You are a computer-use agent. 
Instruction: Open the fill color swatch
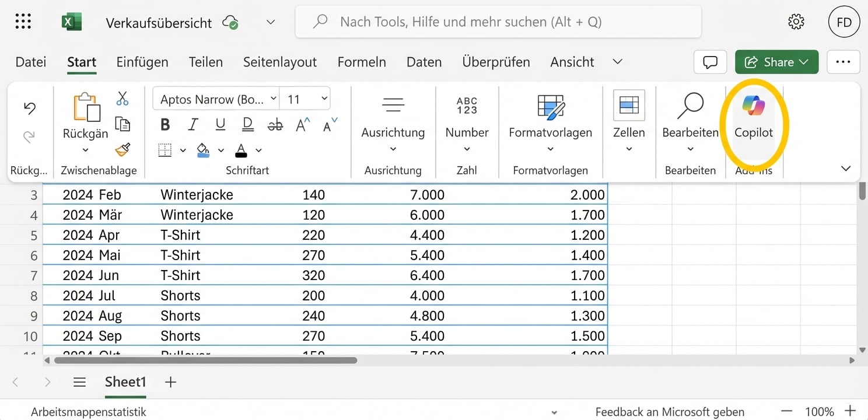[204, 150]
